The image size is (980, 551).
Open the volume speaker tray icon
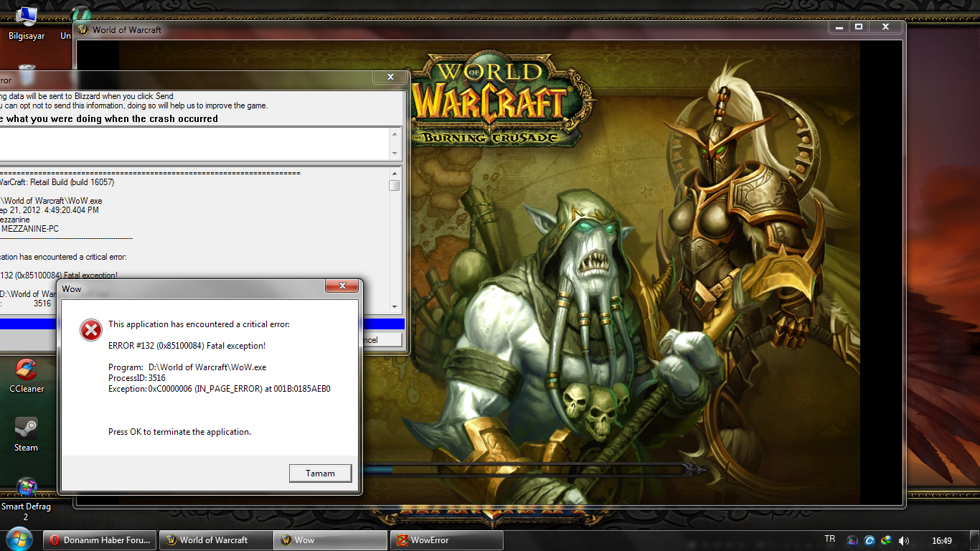904,540
